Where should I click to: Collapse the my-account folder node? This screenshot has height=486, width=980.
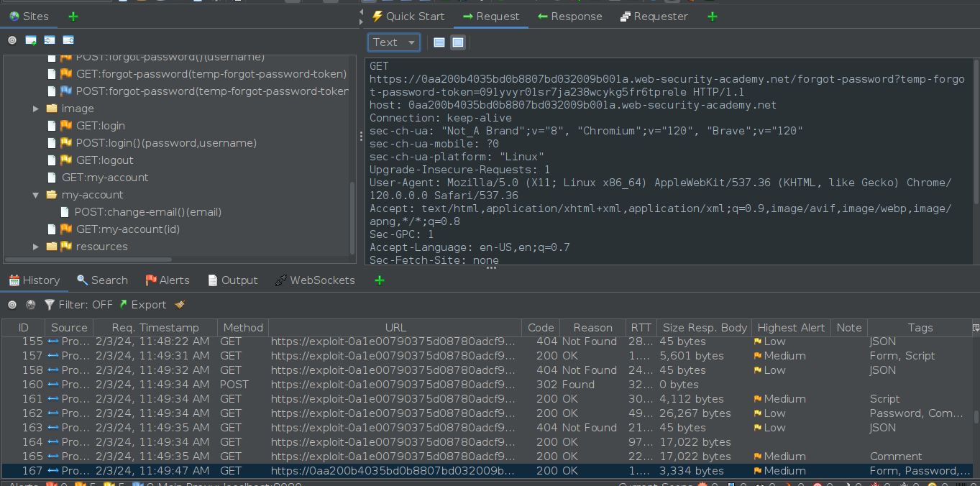37,195
